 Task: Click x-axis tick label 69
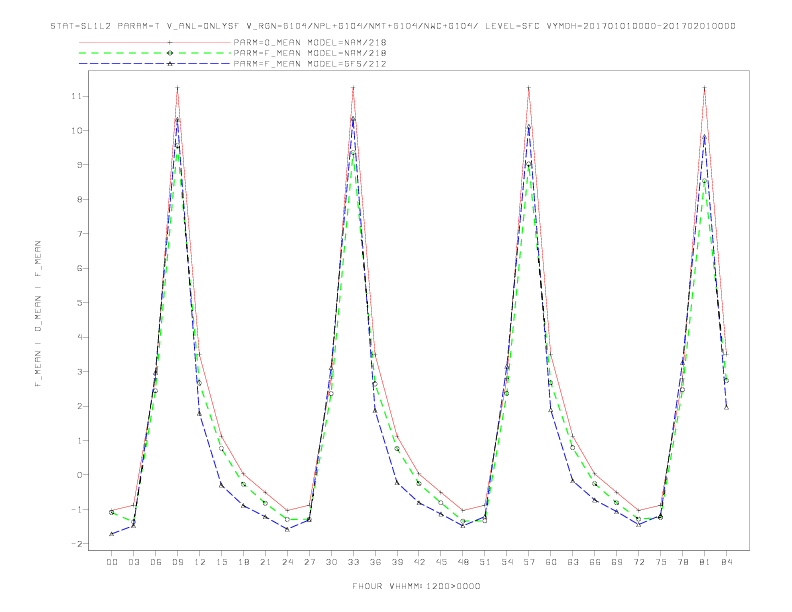[x=617, y=562]
